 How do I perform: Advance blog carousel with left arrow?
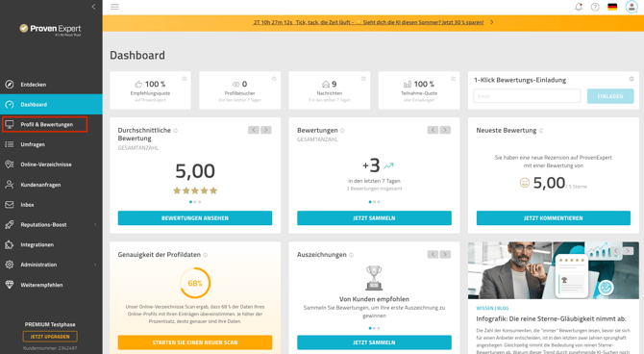coord(616,251)
